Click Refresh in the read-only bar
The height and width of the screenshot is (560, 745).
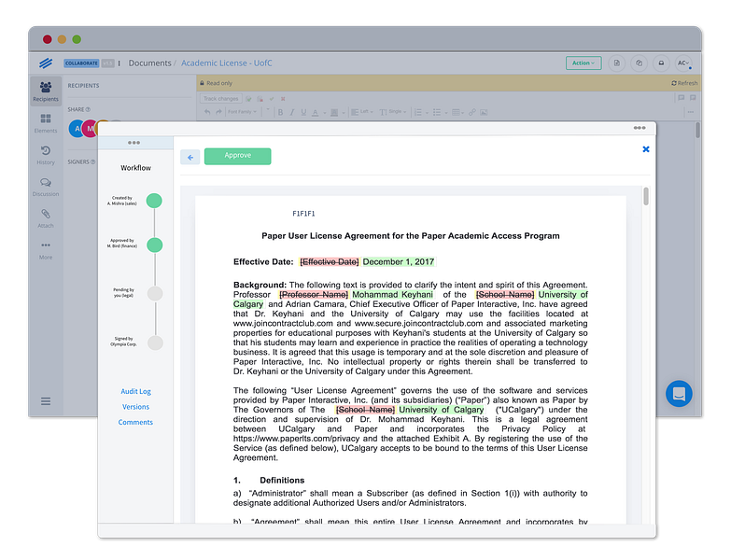(x=684, y=83)
